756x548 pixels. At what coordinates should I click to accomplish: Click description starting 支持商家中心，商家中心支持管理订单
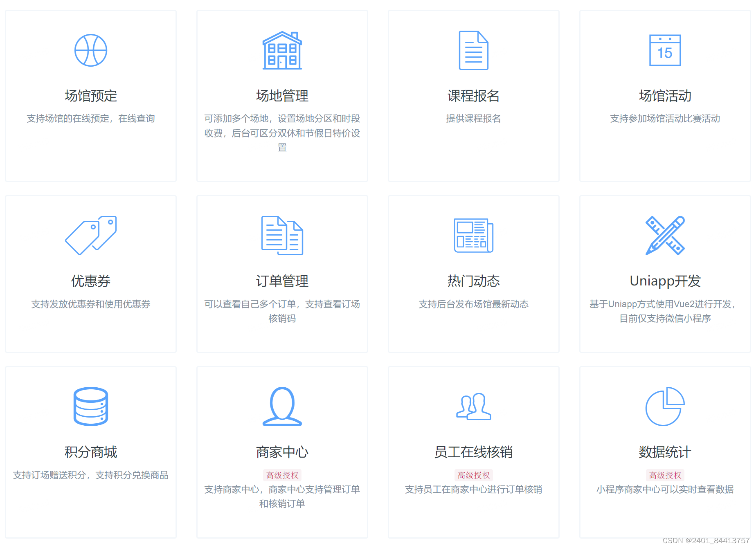pyautogui.click(x=282, y=496)
